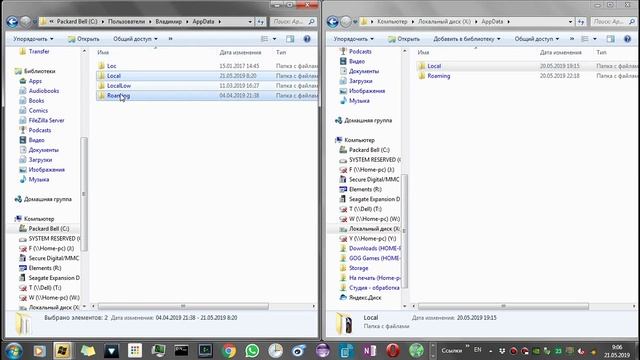Viewport: 640px width, 360px height.
Task: Change view icon in right window toolbar
Action: click(x=585, y=39)
